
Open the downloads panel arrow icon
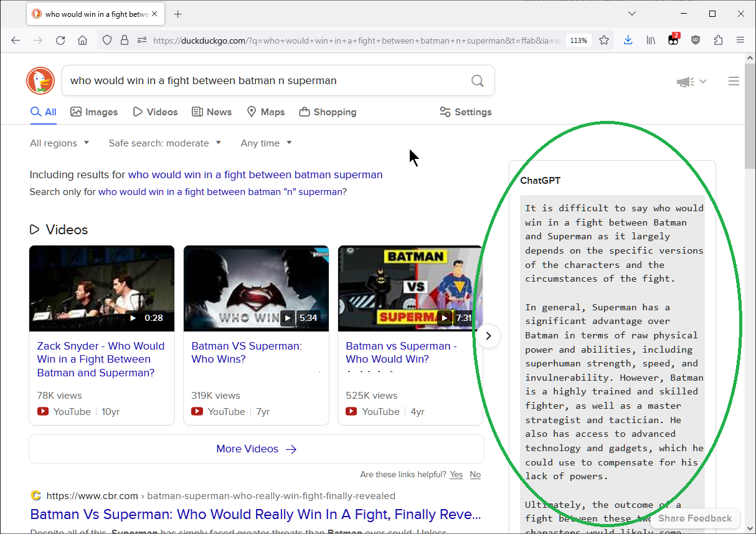(x=628, y=40)
